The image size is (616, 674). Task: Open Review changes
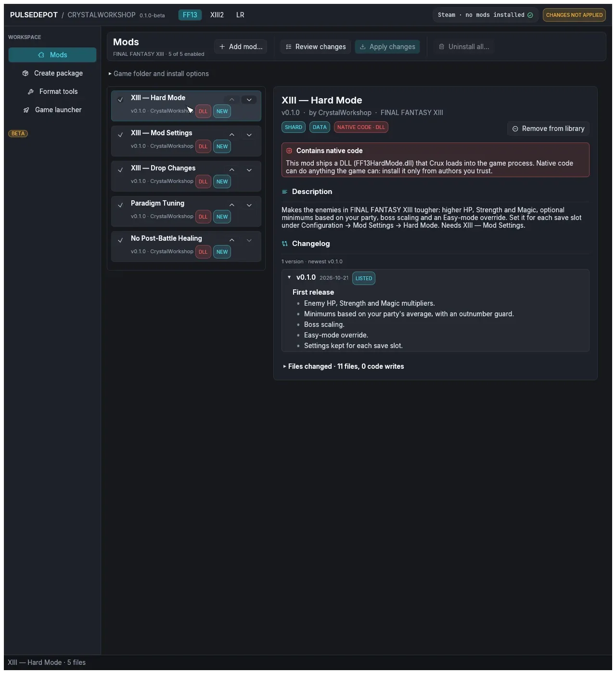click(316, 47)
